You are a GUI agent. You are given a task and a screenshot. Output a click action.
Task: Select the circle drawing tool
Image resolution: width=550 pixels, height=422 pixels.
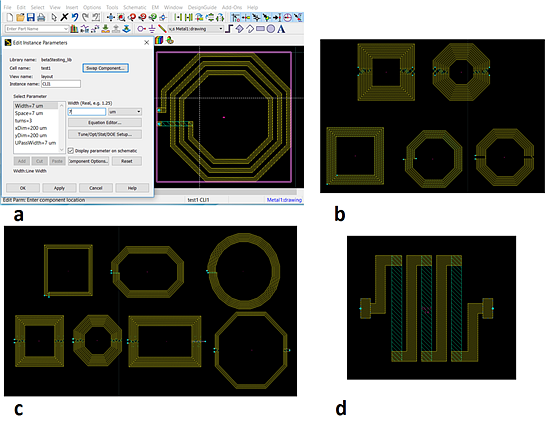point(271,29)
